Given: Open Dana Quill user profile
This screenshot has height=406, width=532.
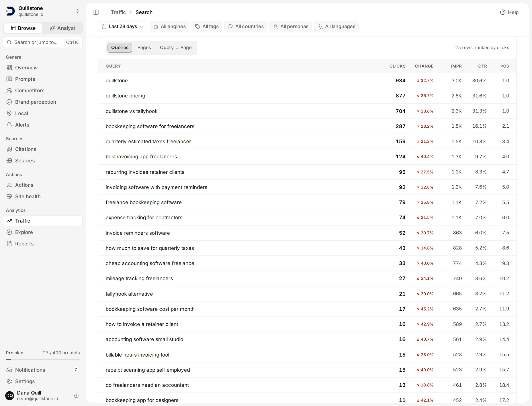Looking at the screenshot, I should [x=37, y=396].
